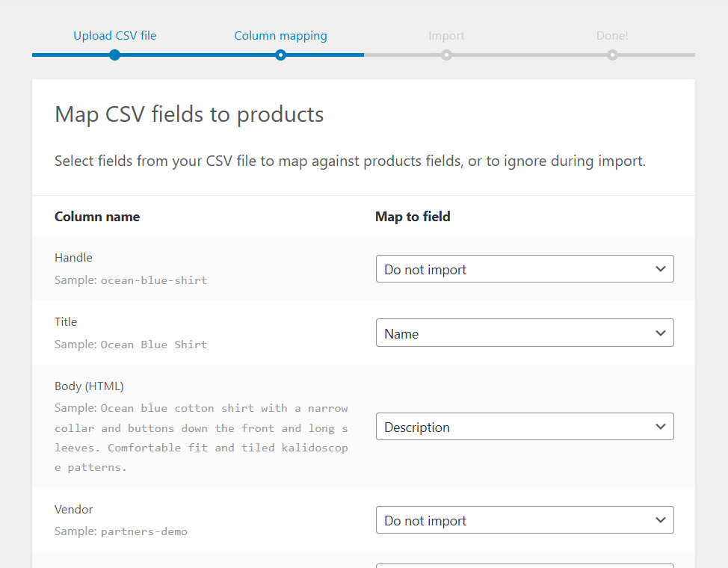Viewport: 728px width, 568px height.
Task: Open the partially visible dropdown below Vendor
Action: (523, 564)
